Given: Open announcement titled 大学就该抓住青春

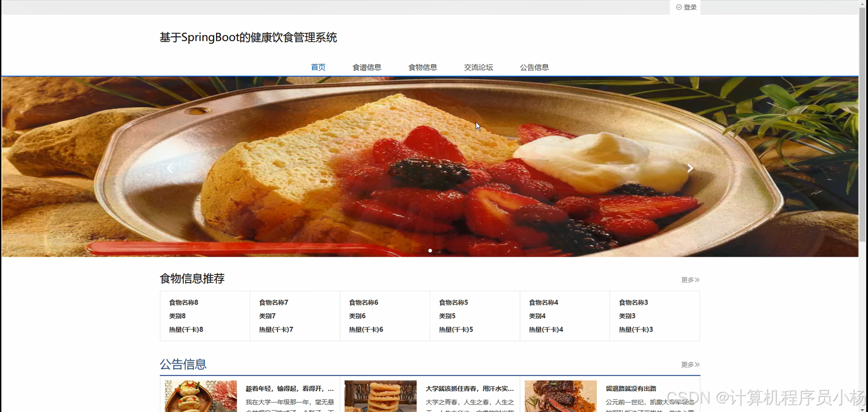Looking at the screenshot, I should point(470,388).
